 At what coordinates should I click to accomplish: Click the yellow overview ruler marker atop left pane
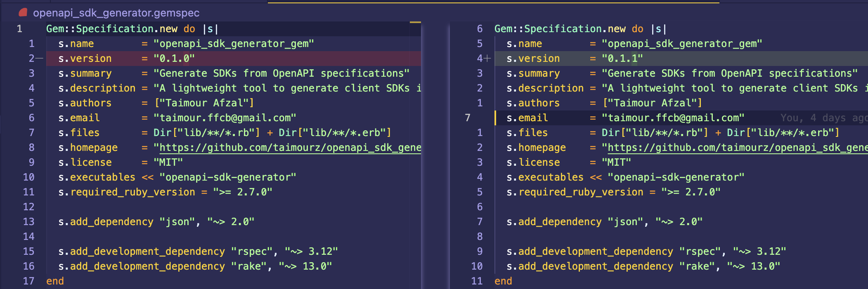(415, 22)
